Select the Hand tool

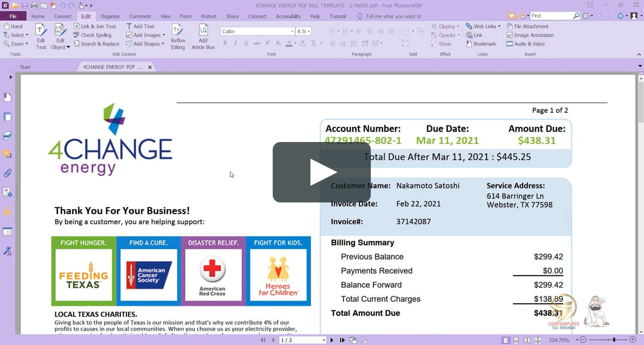click(x=13, y=26)
